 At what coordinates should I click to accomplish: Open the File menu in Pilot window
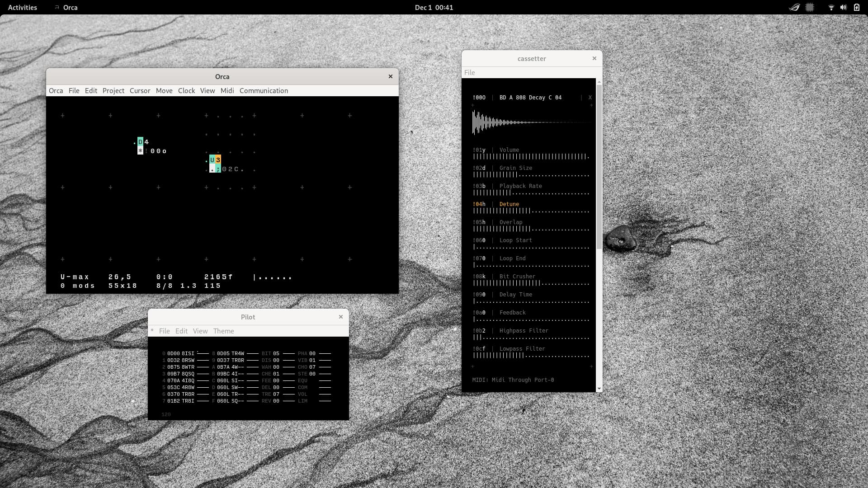pyautogui.click(x=164, y=331)
